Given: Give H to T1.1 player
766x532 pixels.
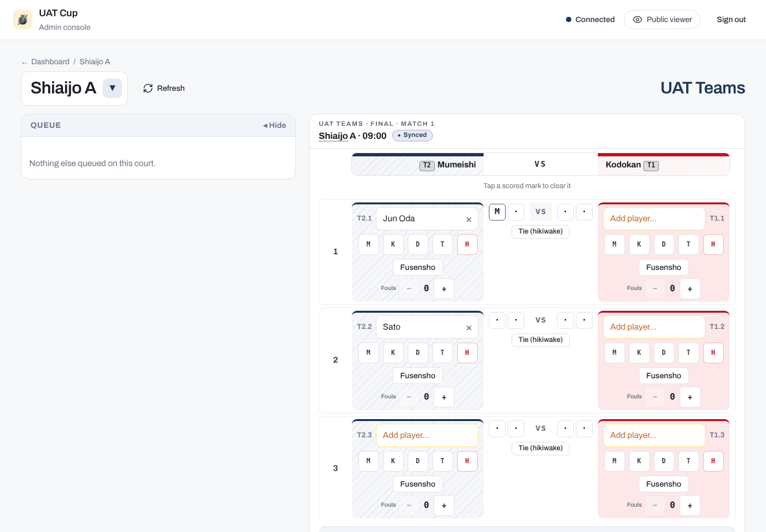Looking at the screenshot, I should click(x=713, y=245).
